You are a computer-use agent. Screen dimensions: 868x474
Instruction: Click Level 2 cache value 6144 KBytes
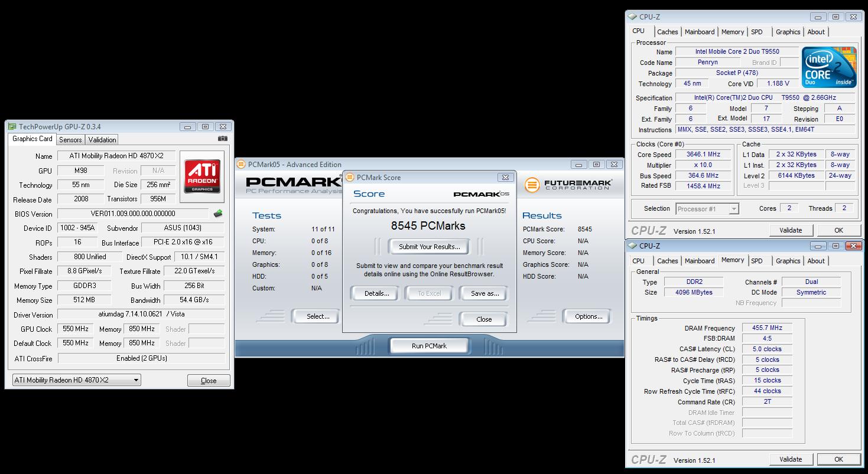(x=795, y=176)
